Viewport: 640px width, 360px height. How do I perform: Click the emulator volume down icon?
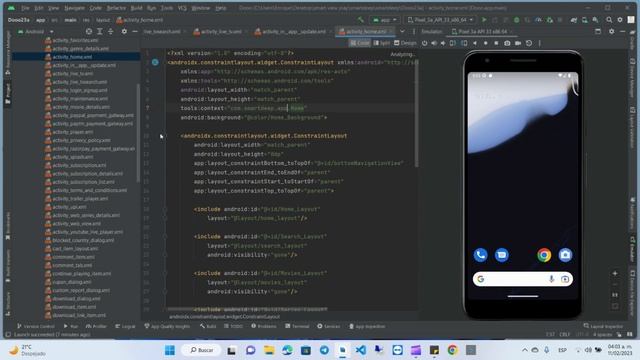[443, 43]
